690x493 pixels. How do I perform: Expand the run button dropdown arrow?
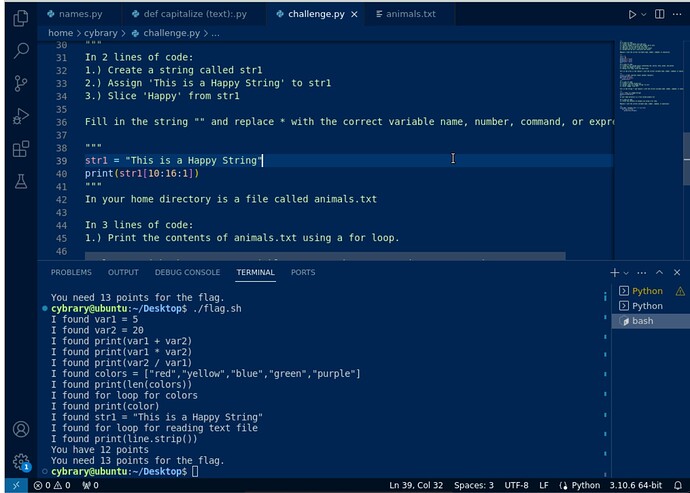point(643,15)
